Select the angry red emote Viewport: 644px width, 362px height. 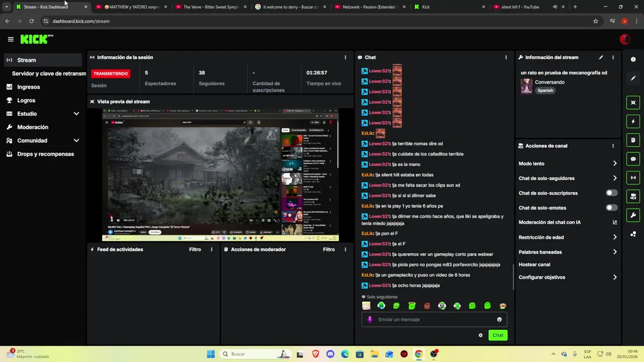(427, 306)
